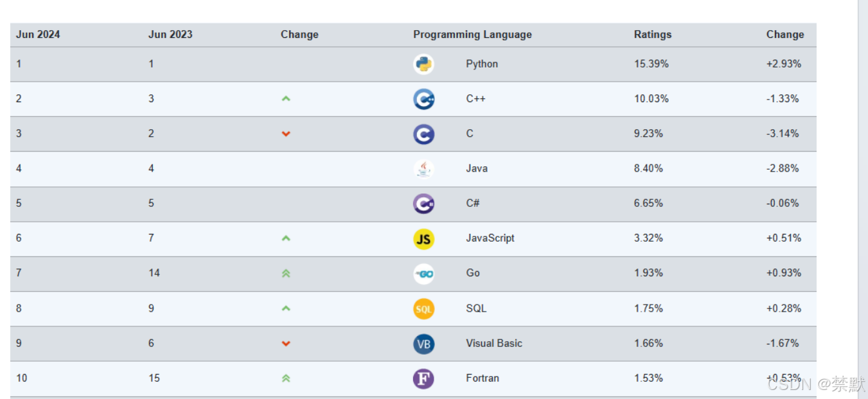Viewport: 868px width, 399px height.
Task: Click the +0.51% change value
Action: pyautogui.click(x=784, y=238)
